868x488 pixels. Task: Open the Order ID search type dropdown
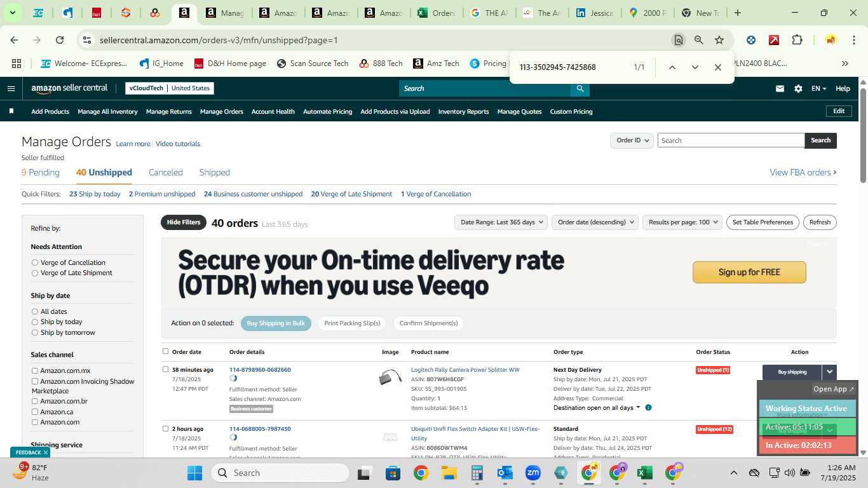coord(632,140)
